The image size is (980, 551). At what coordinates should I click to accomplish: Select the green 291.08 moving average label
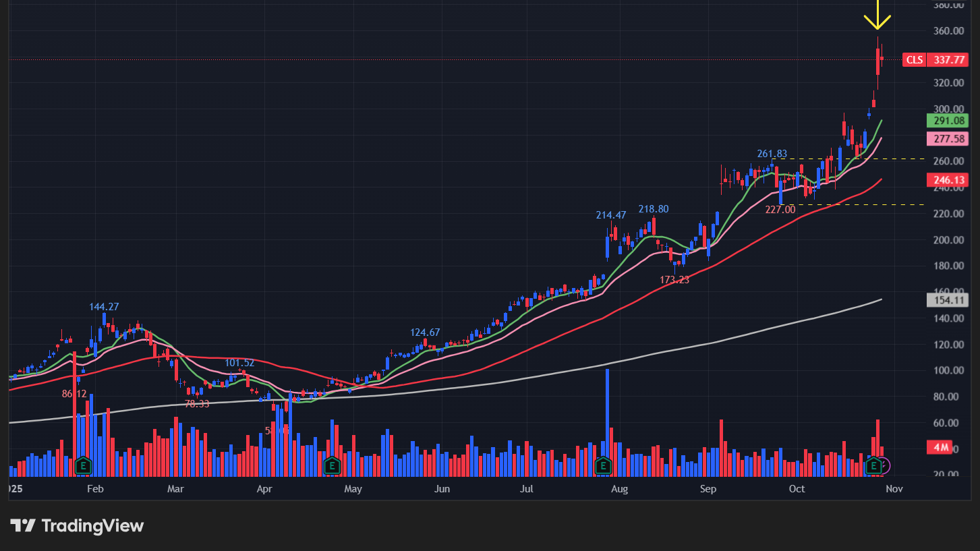coord(948,121)
